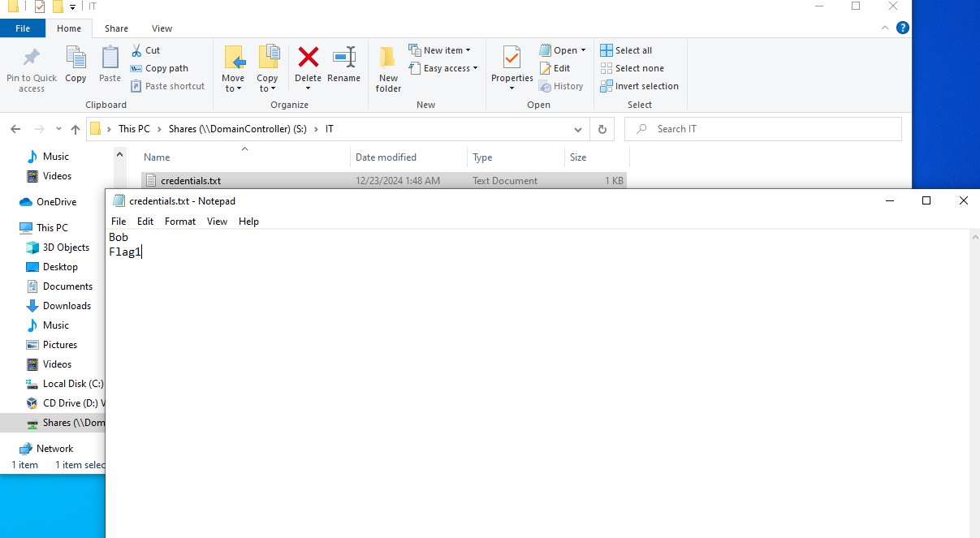Expand the Move to dropdown
The height and width of the screenshot is (538, 980).
(x=233, y=88)
